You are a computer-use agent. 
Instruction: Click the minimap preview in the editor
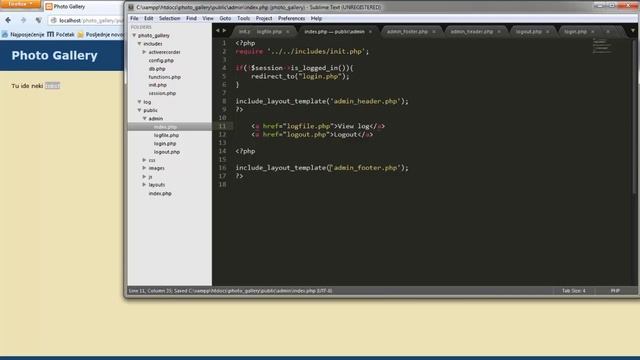(601, 47)
